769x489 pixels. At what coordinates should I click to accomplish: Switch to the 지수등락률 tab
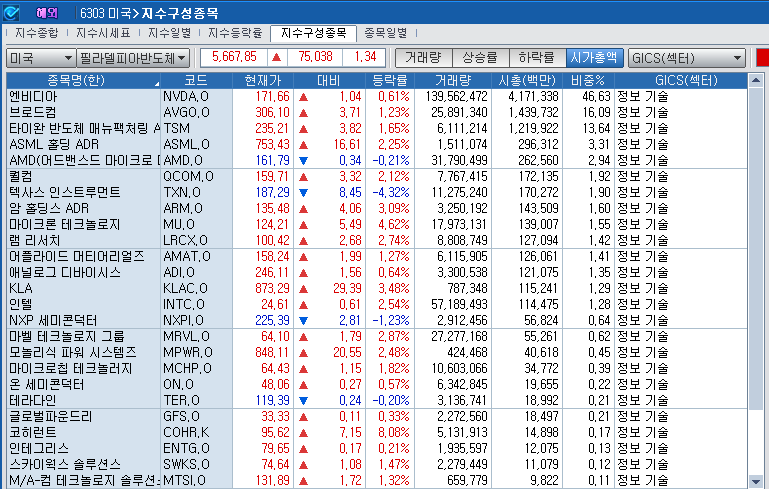235,33
